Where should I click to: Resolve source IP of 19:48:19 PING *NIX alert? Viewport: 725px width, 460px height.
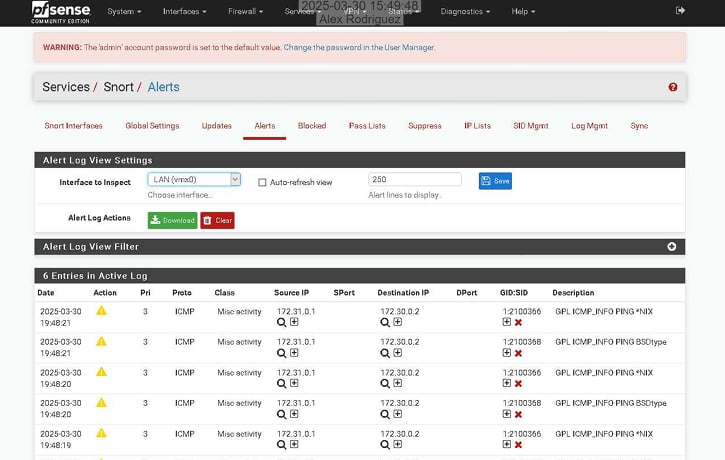click(x=281, y=445)
